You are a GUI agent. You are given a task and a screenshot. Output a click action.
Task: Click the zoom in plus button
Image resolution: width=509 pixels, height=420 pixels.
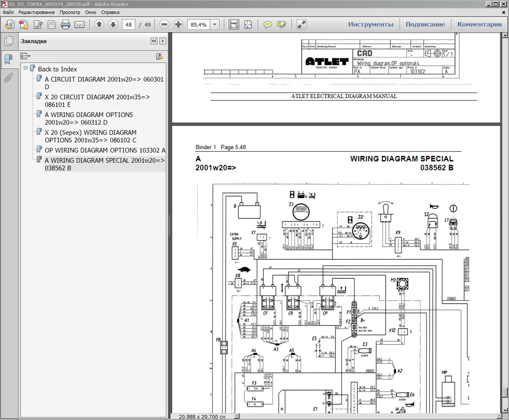pos(178,25)
